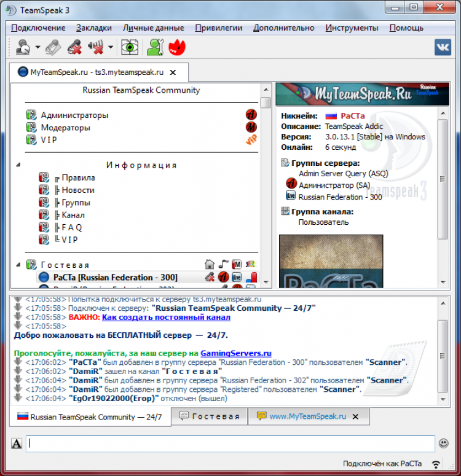Open the Помощь menu
Screen dimensions: 461x476
(x=406, y=28)
